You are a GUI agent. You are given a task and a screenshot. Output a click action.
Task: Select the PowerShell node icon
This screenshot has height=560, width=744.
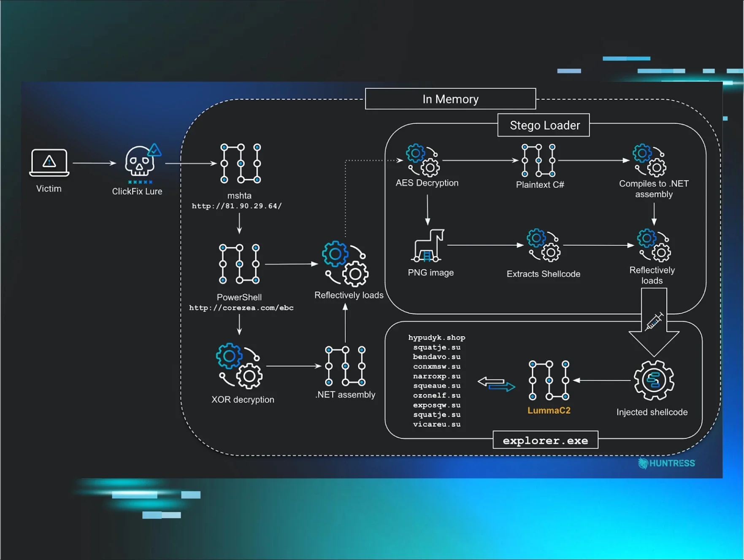pyautogui.click(x=239, y=264)
